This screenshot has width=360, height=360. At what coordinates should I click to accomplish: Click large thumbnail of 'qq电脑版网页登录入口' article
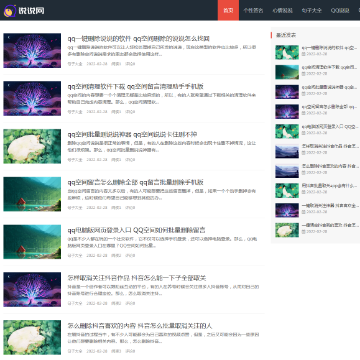[x=32, y=242]
